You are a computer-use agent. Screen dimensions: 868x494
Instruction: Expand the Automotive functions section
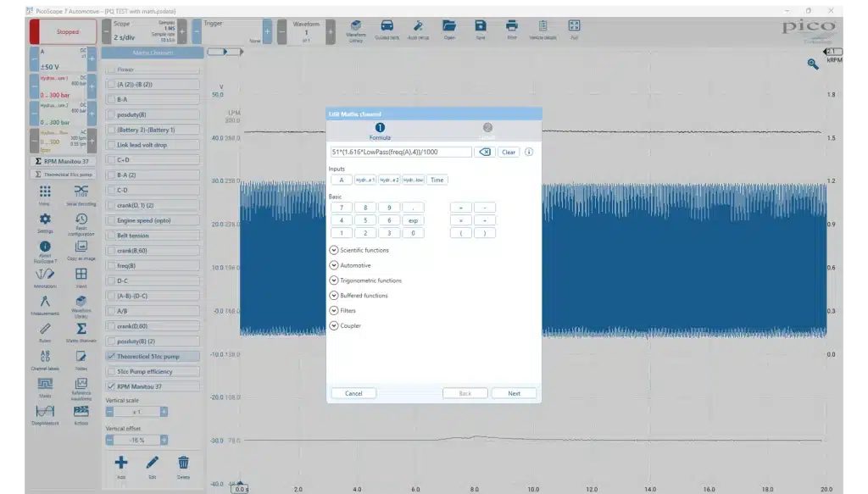(x=334, y=265)
